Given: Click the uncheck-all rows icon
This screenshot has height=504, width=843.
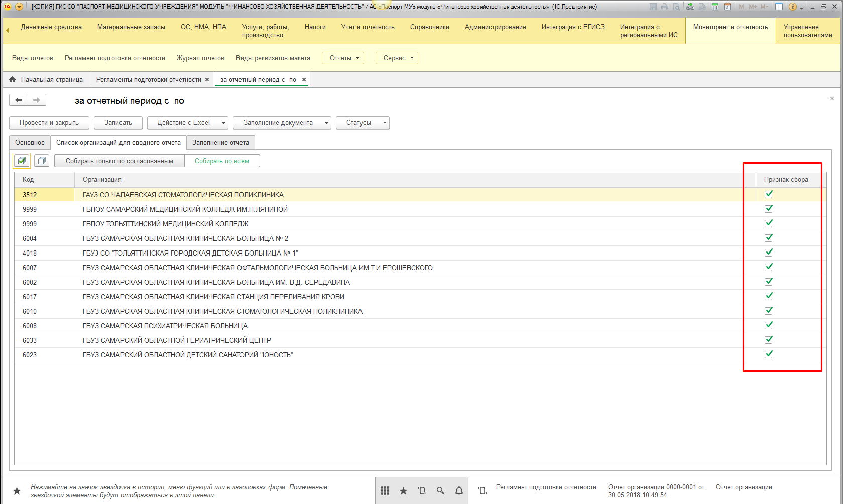Looking at the screenshot, I should (x=42, y=161).
